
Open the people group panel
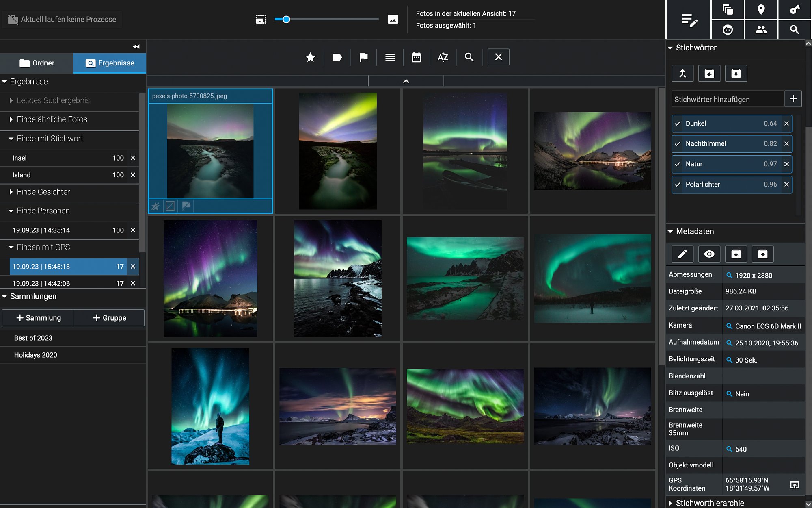[x=761, y=30]
